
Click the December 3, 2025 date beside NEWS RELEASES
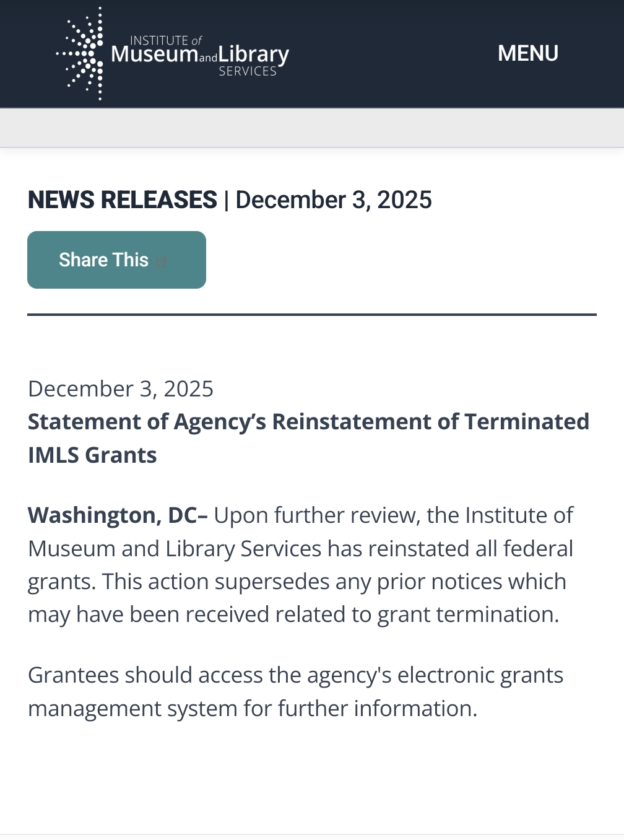coord(334,200)
